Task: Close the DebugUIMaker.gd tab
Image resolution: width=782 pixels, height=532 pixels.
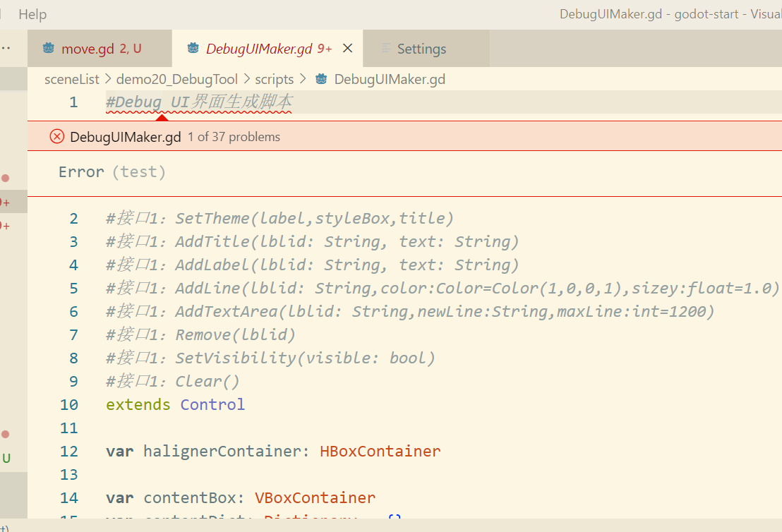Action: pyautogui.click(x=348, y=48)
